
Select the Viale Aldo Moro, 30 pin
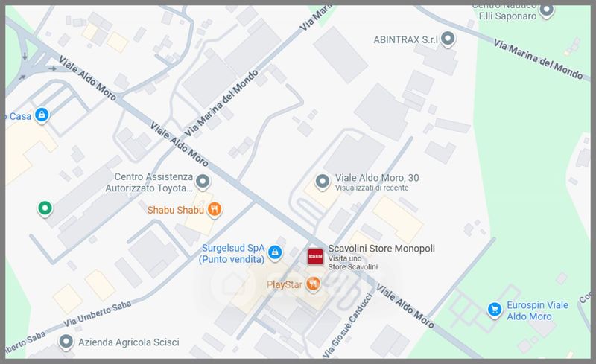click(x=323, y=181)
